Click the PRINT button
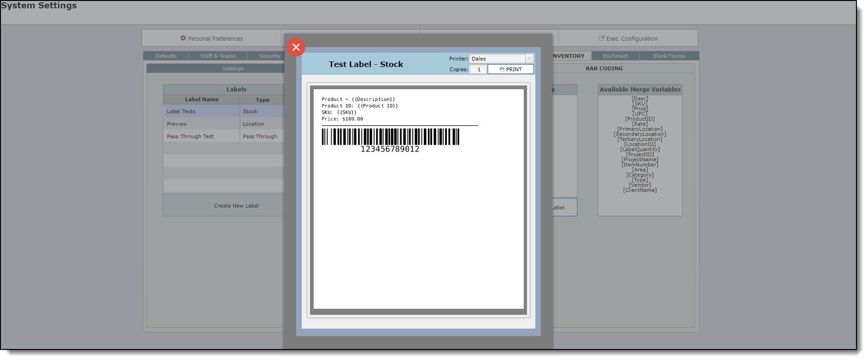The image size is (868, 361). click(x=510, y=69)
